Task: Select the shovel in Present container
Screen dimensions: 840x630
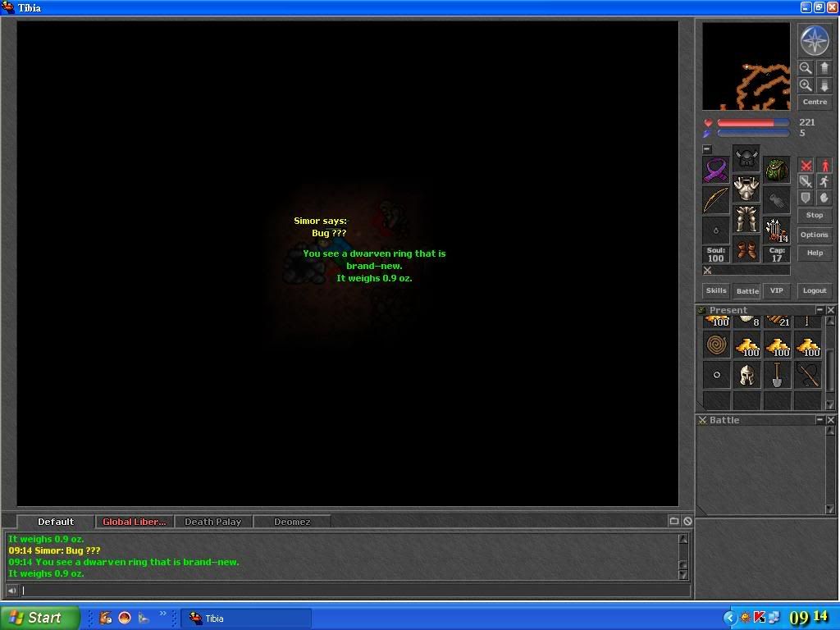Action: pos(778,375)
